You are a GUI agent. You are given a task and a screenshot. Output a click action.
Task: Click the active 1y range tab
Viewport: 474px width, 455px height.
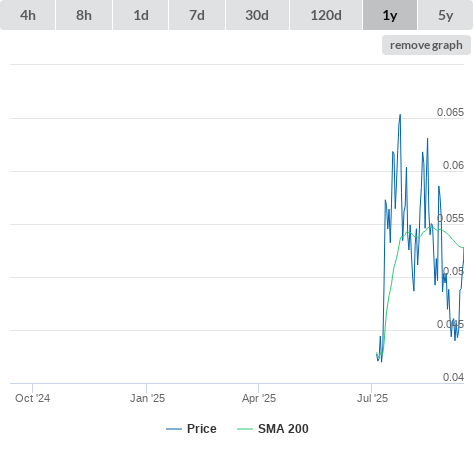coord(390,15)
